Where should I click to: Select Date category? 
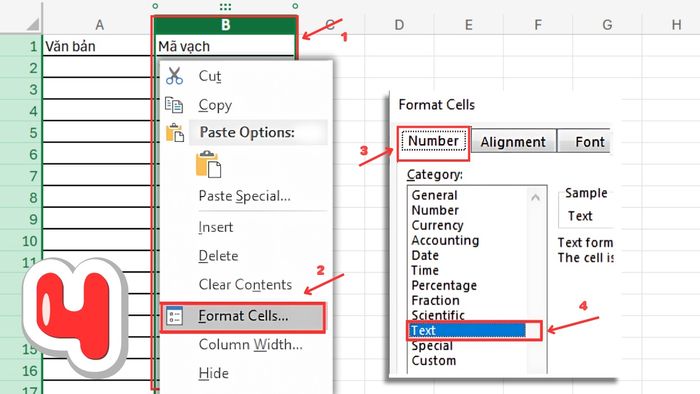click(x=425, y=255)
